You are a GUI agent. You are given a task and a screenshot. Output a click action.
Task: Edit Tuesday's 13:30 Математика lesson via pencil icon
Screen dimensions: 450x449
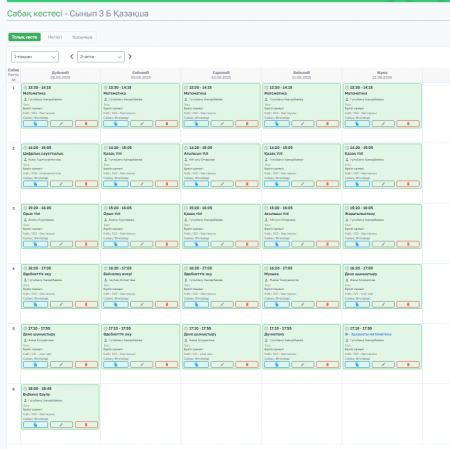[142, 124]
